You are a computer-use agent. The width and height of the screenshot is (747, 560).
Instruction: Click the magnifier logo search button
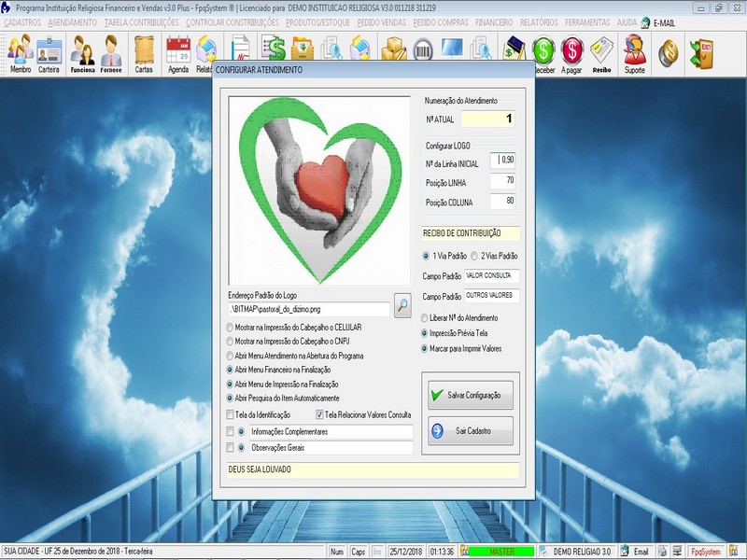click(402, 305)
